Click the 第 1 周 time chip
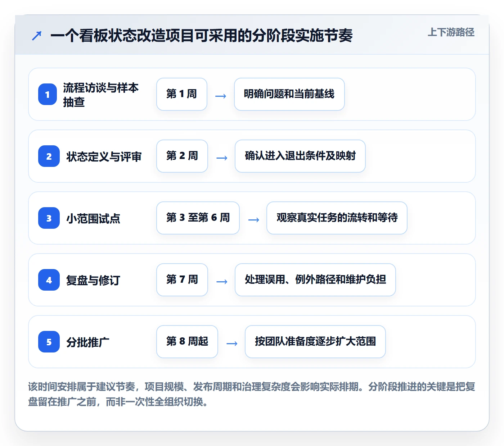 tap(182, 94)
